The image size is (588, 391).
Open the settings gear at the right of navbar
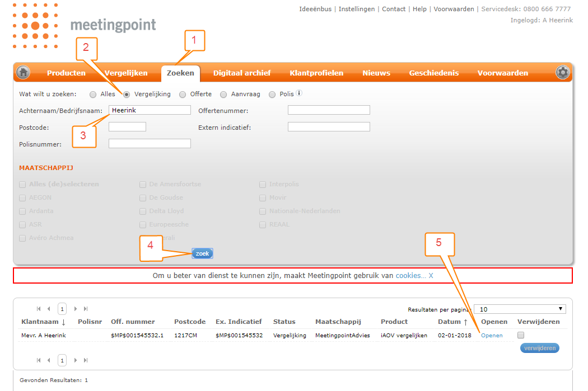pos(562,72)
